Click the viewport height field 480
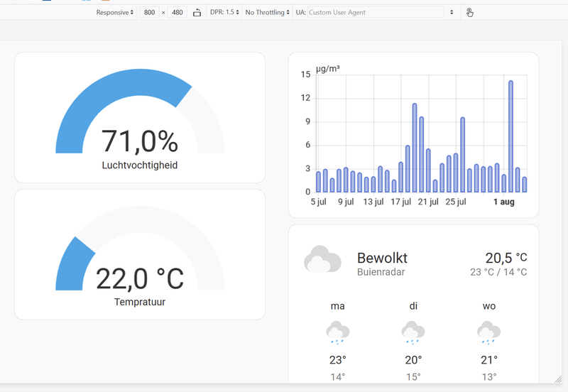The image size is (568, 392). click(x=177, y=12)
